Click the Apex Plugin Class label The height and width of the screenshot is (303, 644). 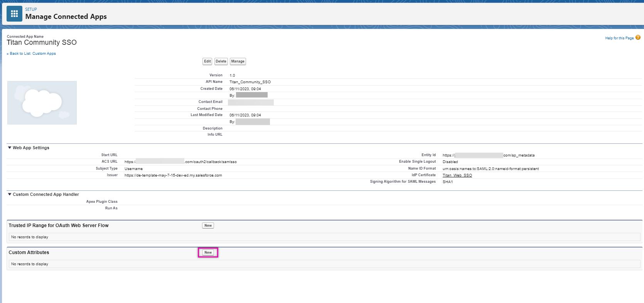point(102,202)
